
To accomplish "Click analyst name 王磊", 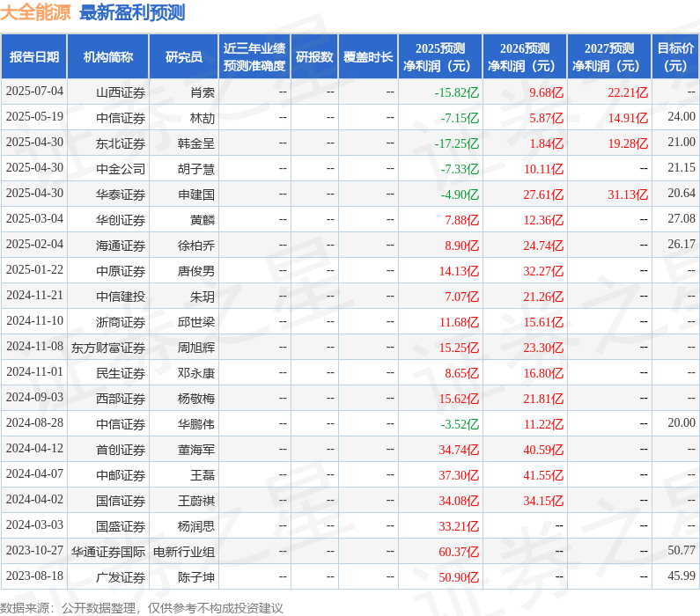I will click(x=203, y=475).
